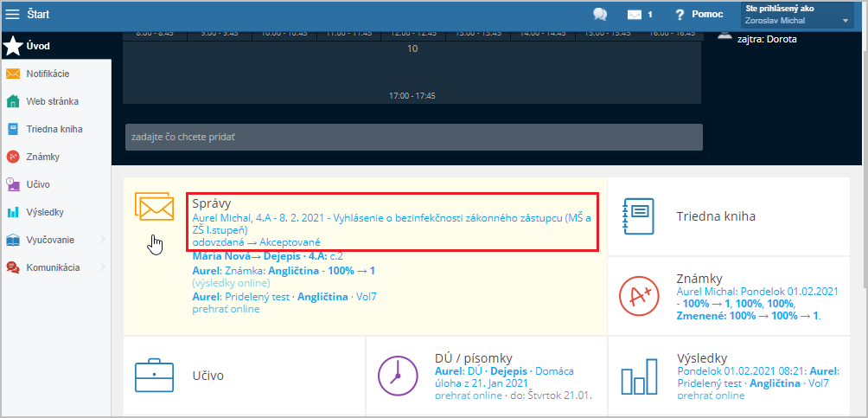Open the Známky A+ circle tile icon
Viewport: 868px width, 418px height.
tap(638, 295)
